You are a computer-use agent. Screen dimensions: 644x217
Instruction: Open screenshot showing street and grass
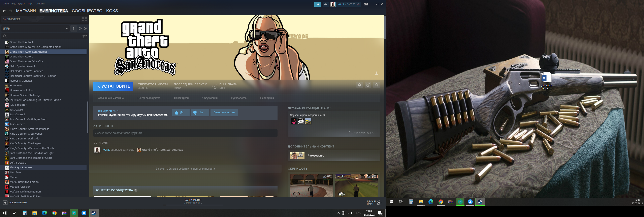356,185
